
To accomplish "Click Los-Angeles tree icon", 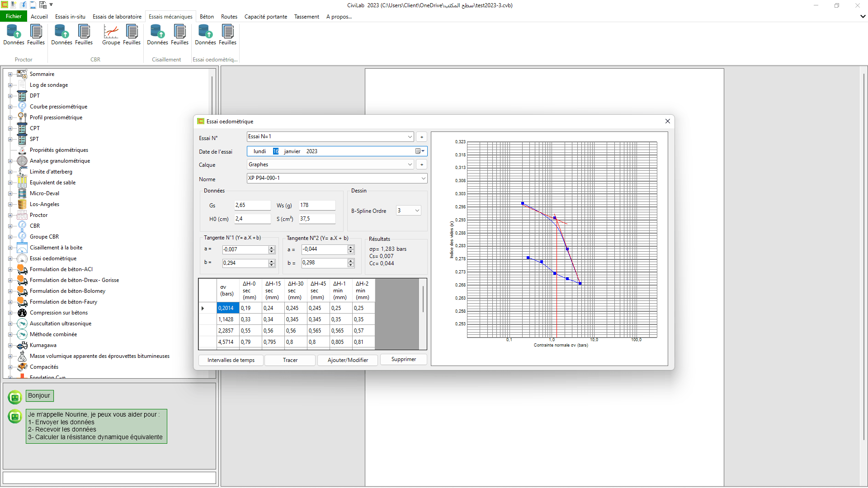I will pyautogui.click(x=22, y=204).
